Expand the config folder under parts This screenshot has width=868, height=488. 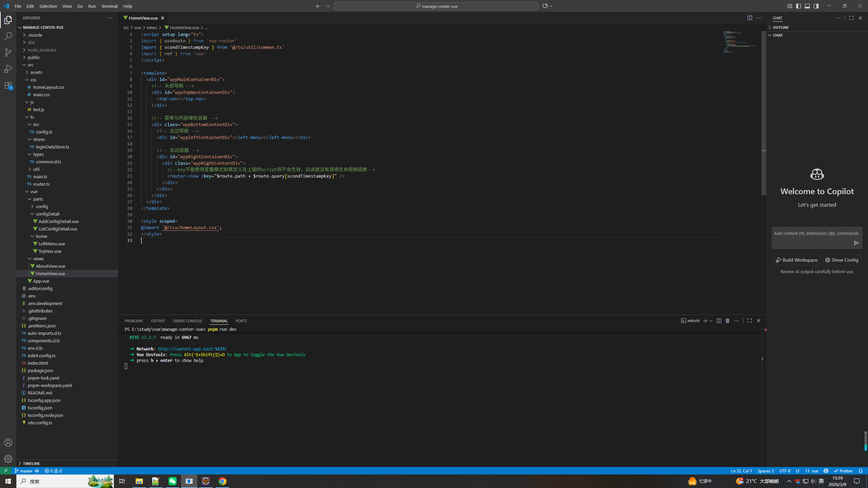[67, 206]
